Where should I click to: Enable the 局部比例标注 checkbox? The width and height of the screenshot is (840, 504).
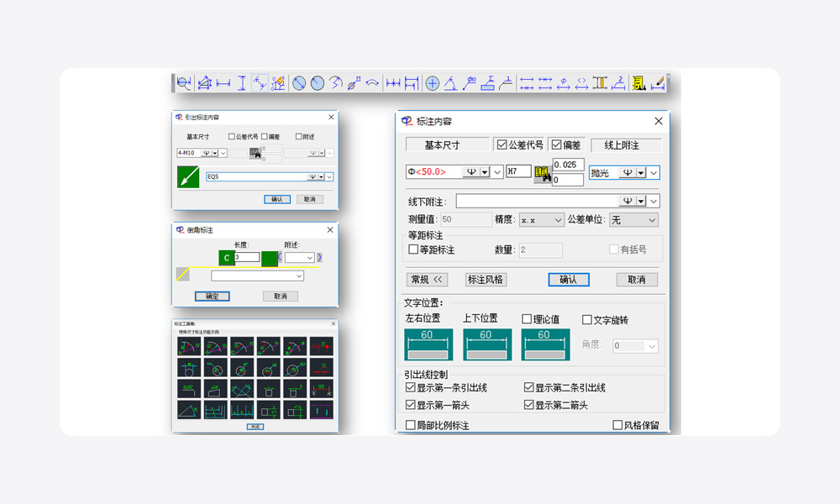point(411,425)
